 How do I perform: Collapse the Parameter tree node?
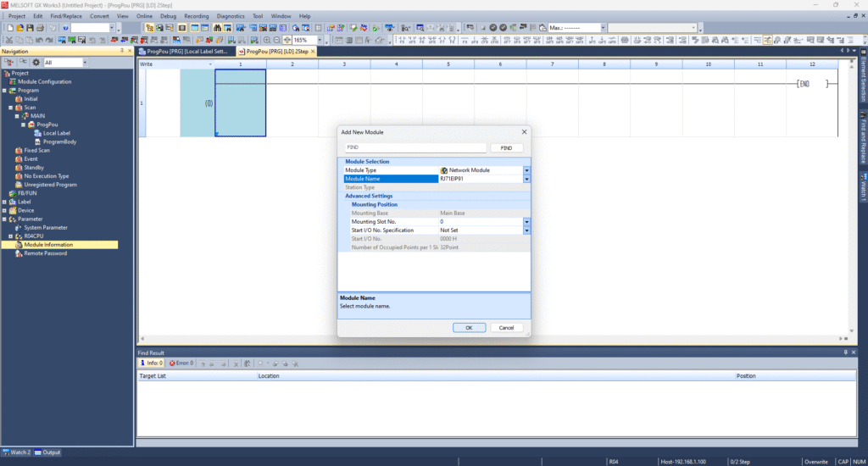coord(4,219)
